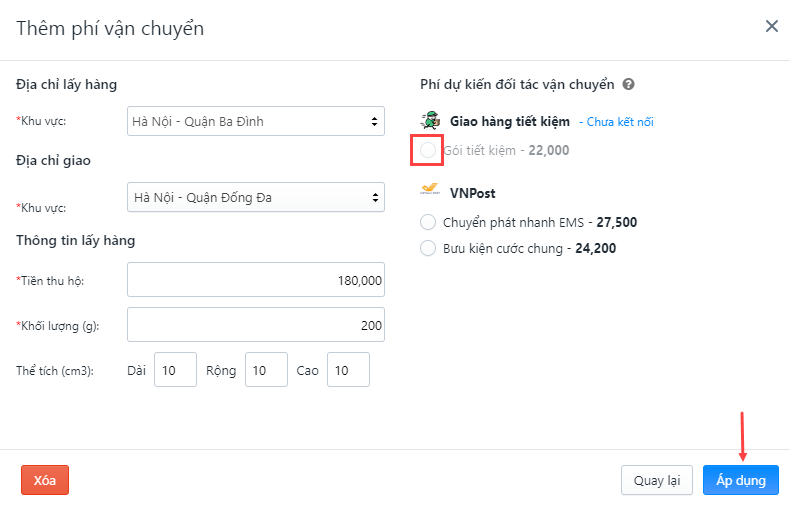Click the Cao height input box
Image resolution: width=790 pixels, height=507 pixels.
[348, 370]
